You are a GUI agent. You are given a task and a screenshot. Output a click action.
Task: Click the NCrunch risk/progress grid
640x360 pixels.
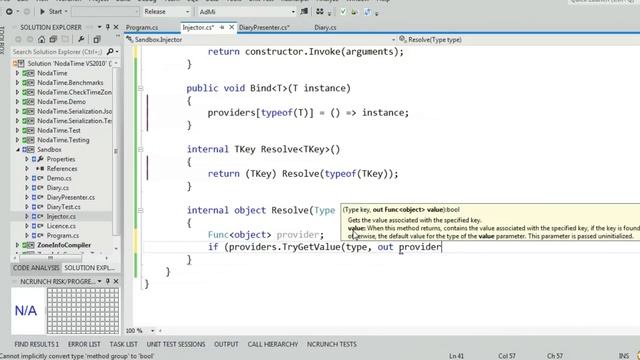tap(83, 311)
